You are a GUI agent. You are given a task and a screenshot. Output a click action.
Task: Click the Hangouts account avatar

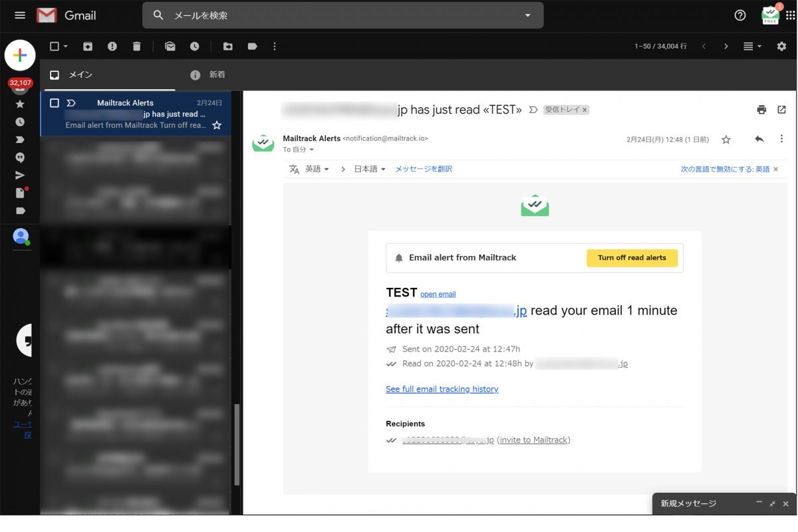[21, 236]
